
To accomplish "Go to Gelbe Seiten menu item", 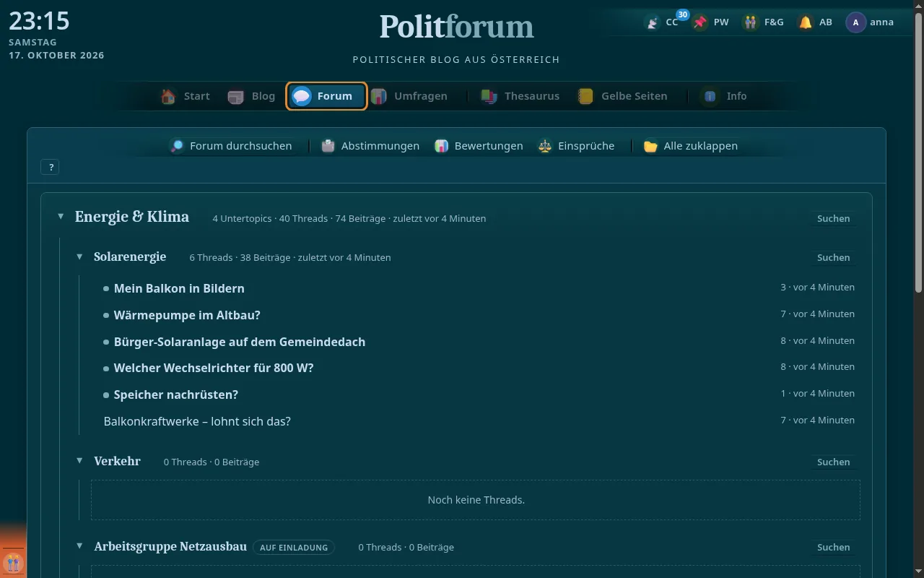I will (x=622, y=96).
